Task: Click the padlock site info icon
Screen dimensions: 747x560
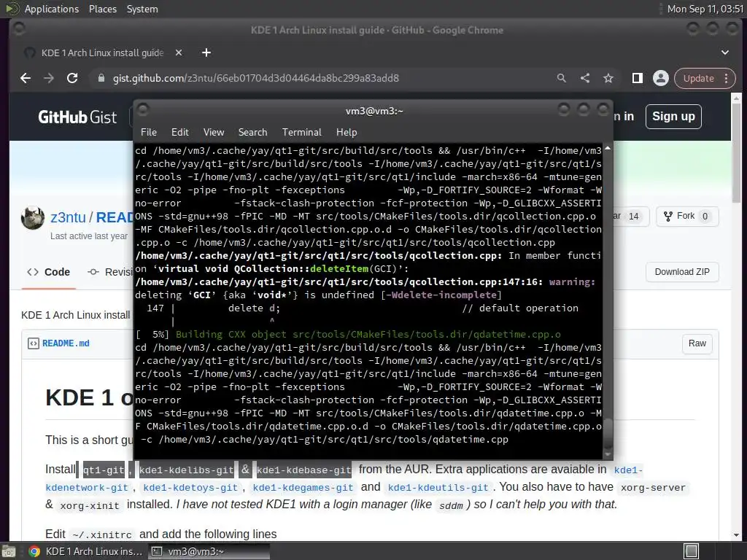Action: point(101,78)
